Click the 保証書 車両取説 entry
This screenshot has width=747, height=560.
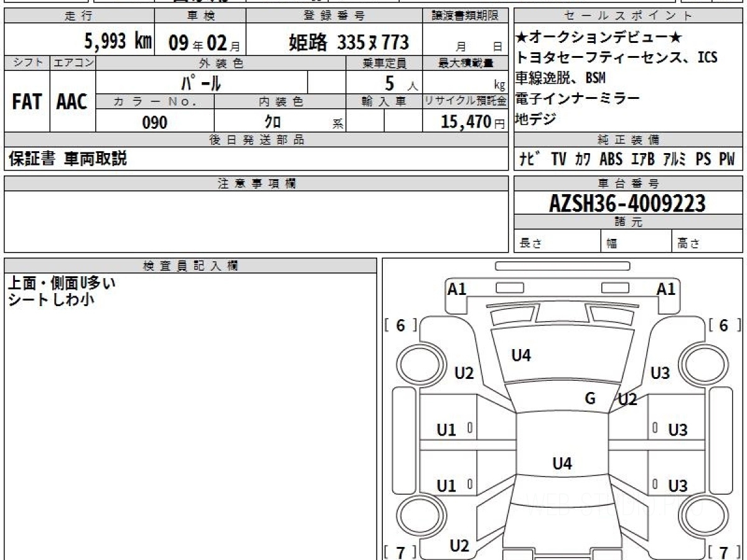pyautogui.click(x=68, y=159)
